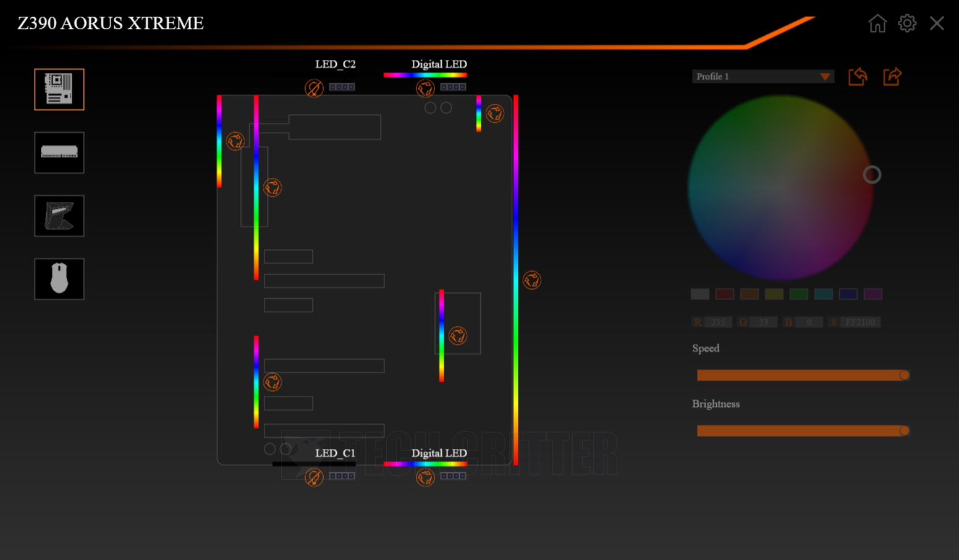Click the color wheel selector ring
Screen dimensions: 959x560
tap(872, 175)
